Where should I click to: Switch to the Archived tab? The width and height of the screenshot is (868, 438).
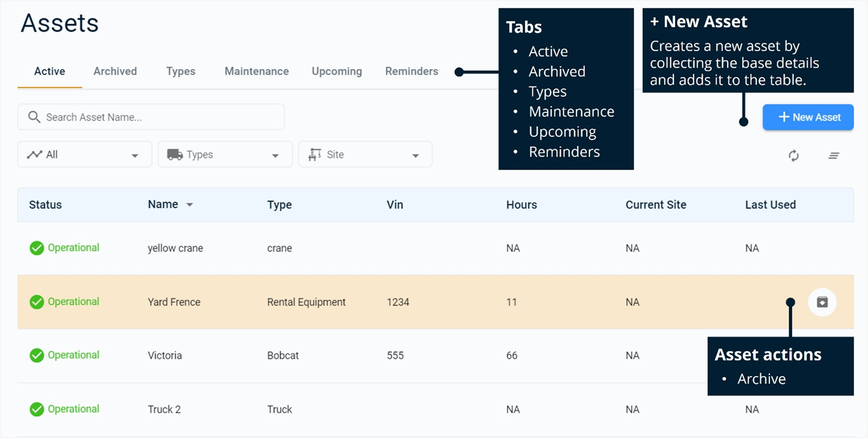[x=115, y=71]
